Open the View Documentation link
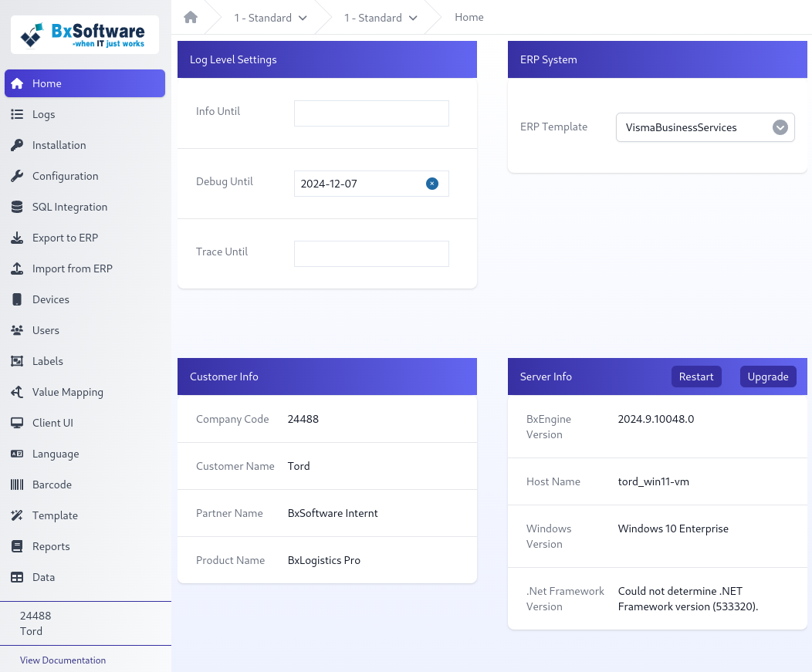The width and height of the screenshot is (812, 672). (63, 660)
